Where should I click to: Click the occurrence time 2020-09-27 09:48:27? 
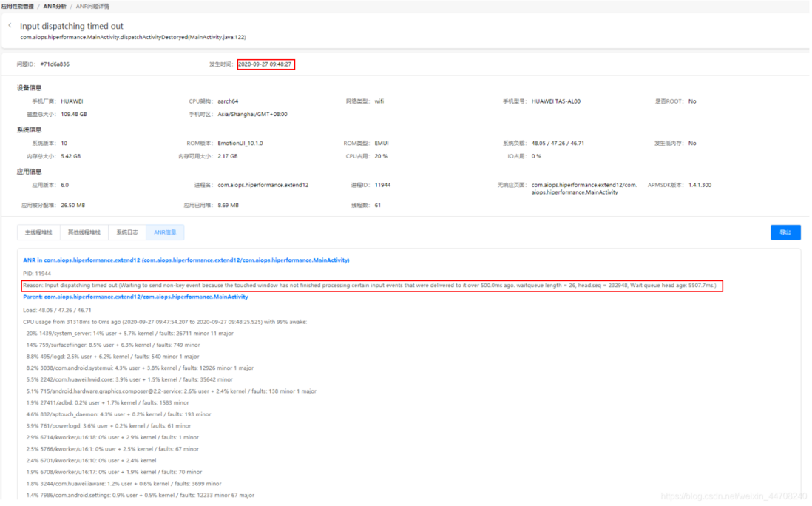click(x=265, y=64)
